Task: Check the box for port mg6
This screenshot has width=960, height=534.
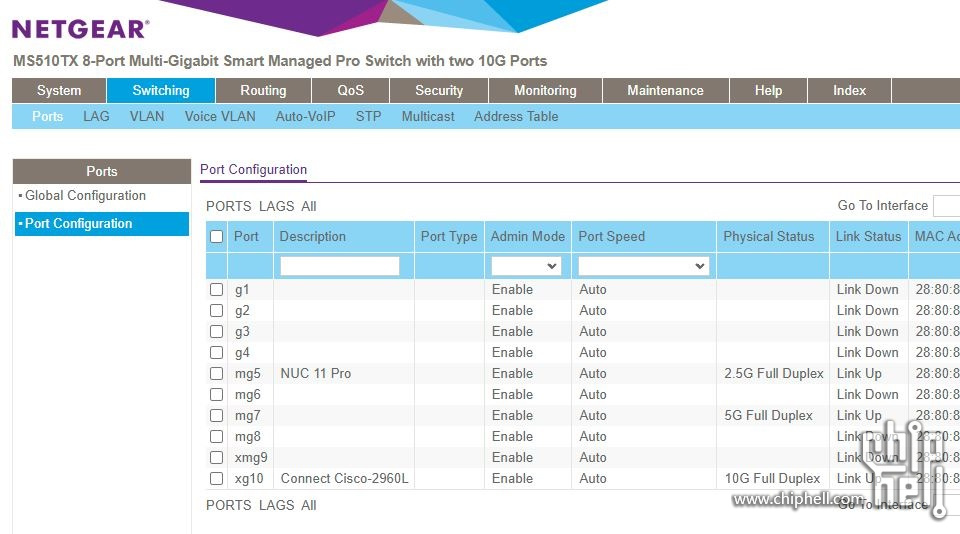Action: click(x=217, y=394)
